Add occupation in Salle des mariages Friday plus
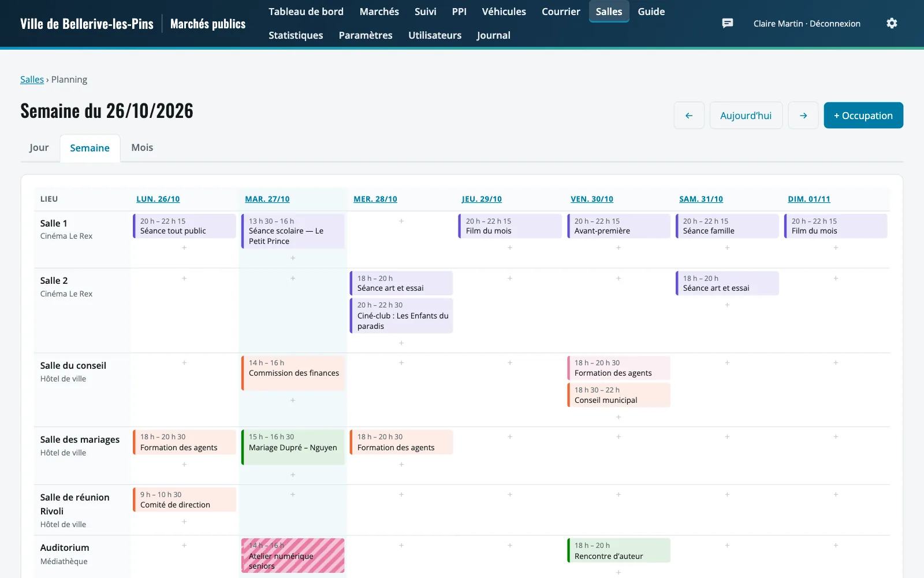 coord(619,436)
